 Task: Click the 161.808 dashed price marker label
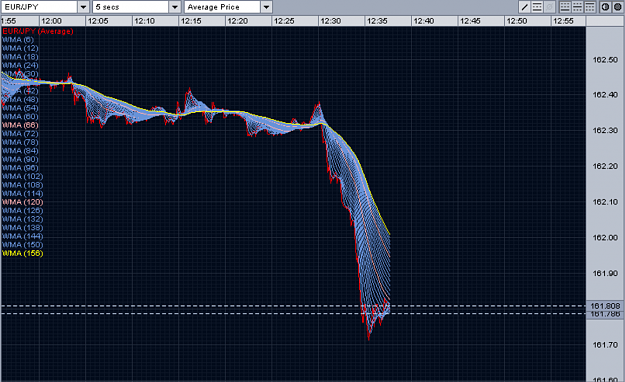coord(605,306)
